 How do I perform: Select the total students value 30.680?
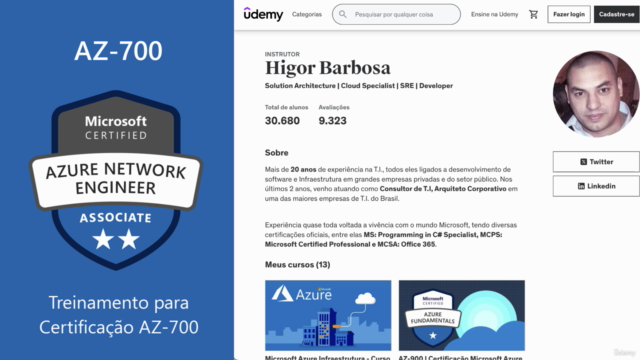pos(282,121)
